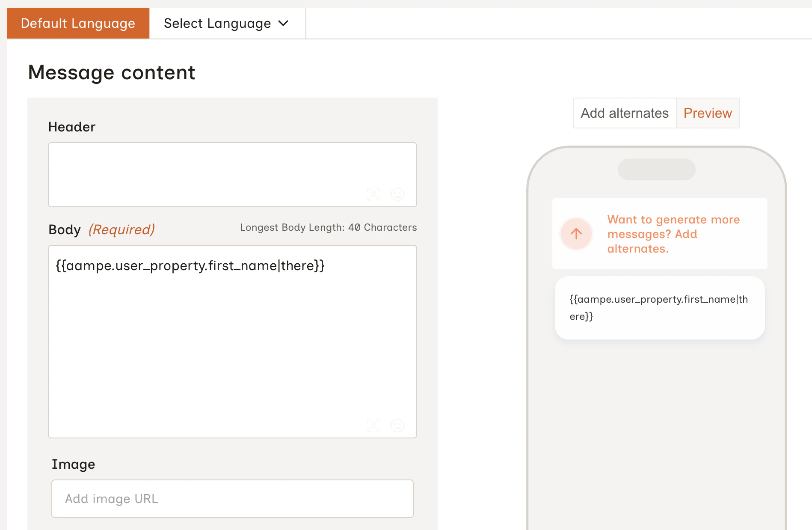Switch to the Default Language tab
Viewport: 812px width, 530px height.
coord(78,23)
